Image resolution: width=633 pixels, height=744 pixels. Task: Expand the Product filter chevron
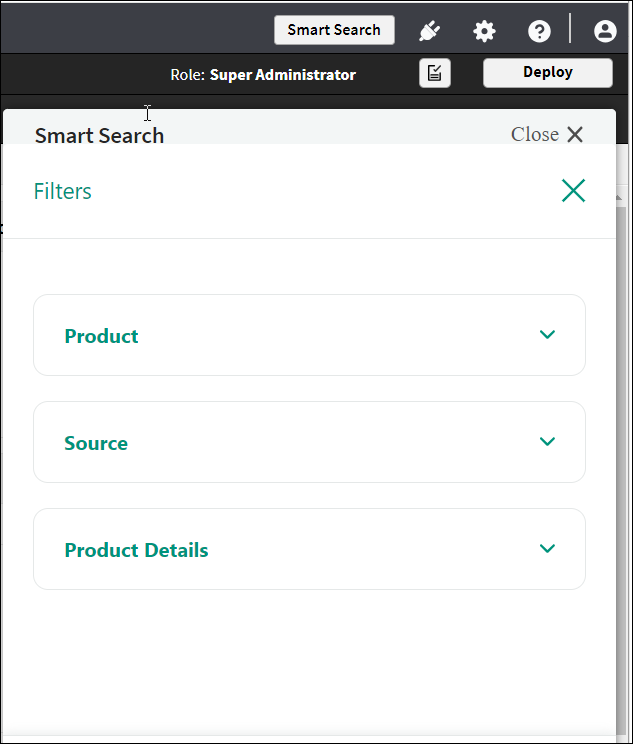coord(547,335)
